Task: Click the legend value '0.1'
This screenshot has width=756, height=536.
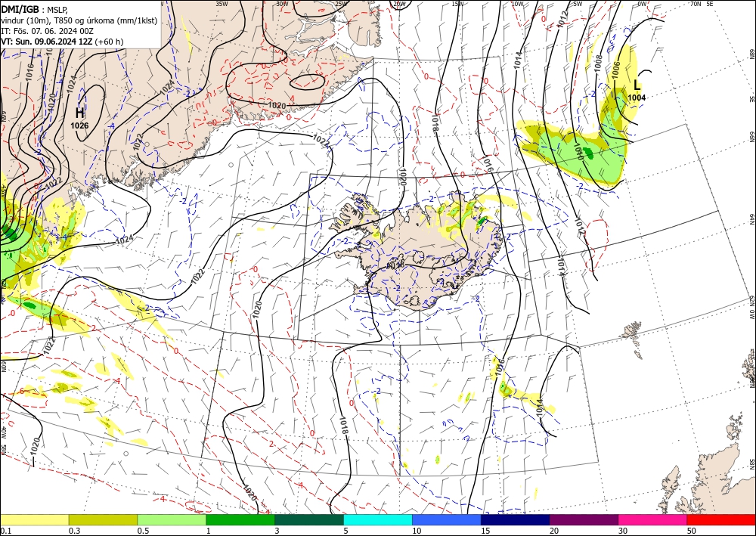Action: click(6, 531)
